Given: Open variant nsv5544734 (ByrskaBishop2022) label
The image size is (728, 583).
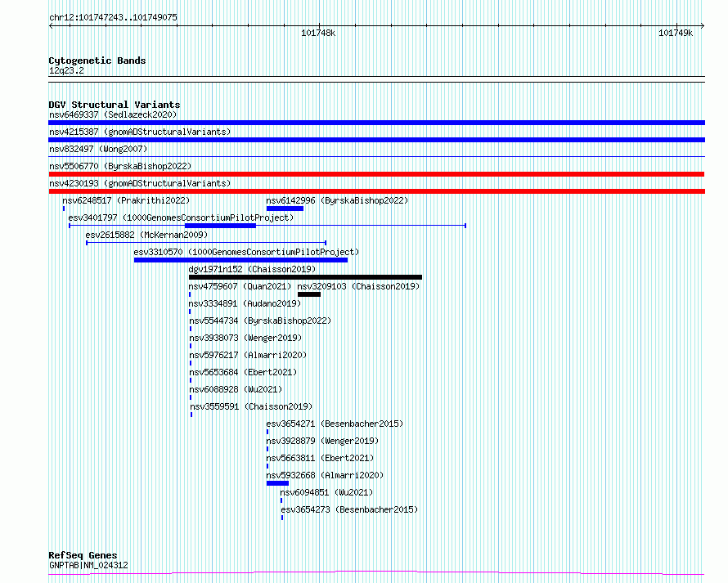Looking at the screenshot, I should pyautogui.click(x=260, y=321).
